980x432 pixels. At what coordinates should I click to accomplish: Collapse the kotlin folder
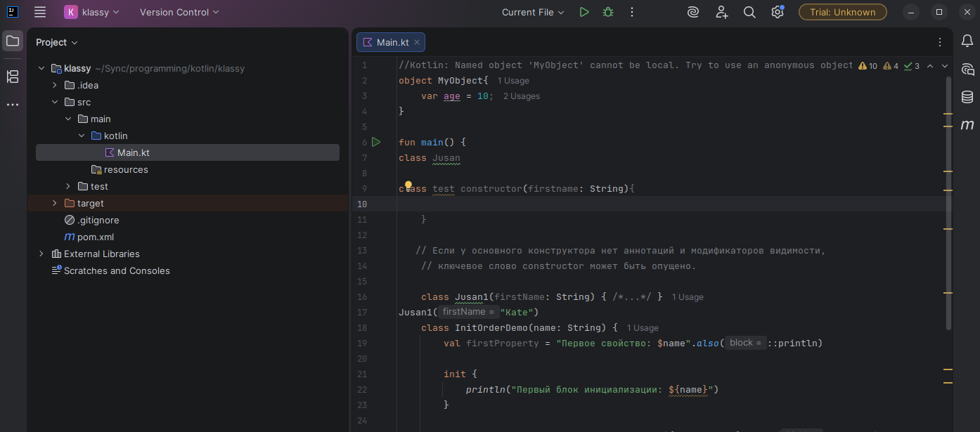(x=82, y=136)
